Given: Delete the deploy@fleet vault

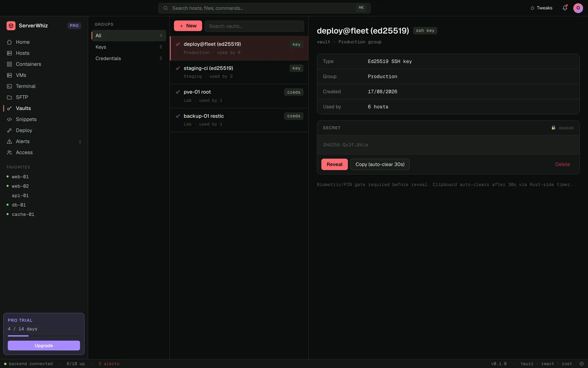Looking at the screenshot, I should click(x=563, y=164).
